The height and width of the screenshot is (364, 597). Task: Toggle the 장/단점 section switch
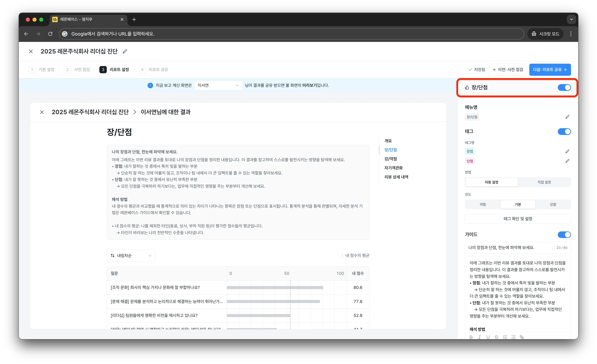564,87
